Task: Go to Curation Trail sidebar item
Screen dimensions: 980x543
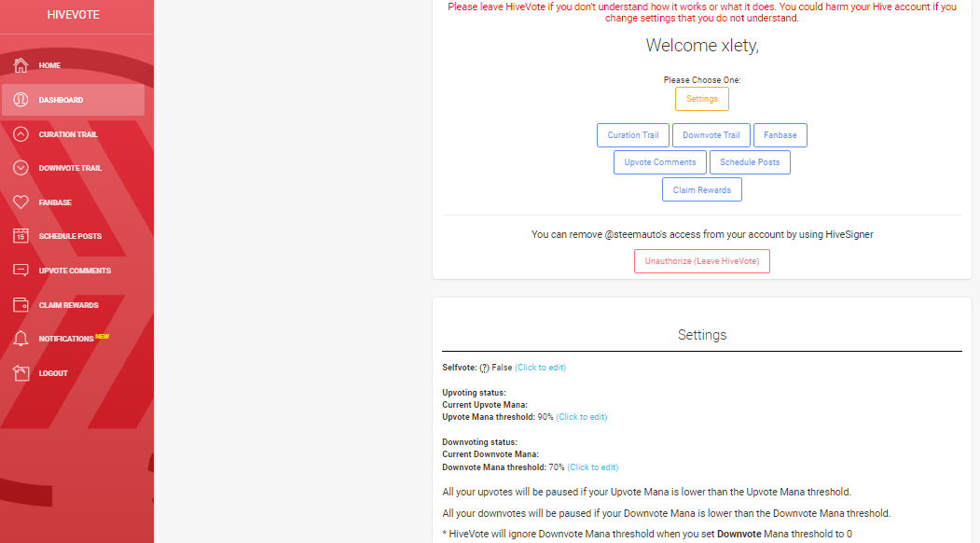Action: 68,133
